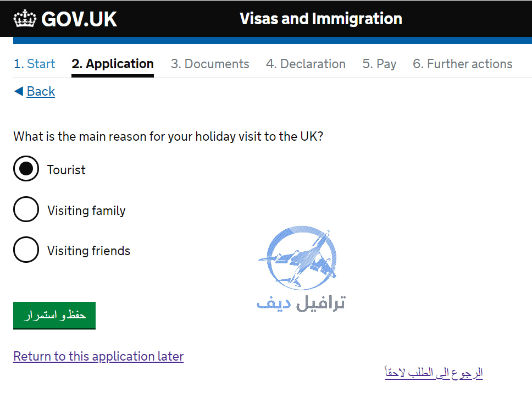
Task: Select the Visiting family radio button
Action: [x=26, y=209]
